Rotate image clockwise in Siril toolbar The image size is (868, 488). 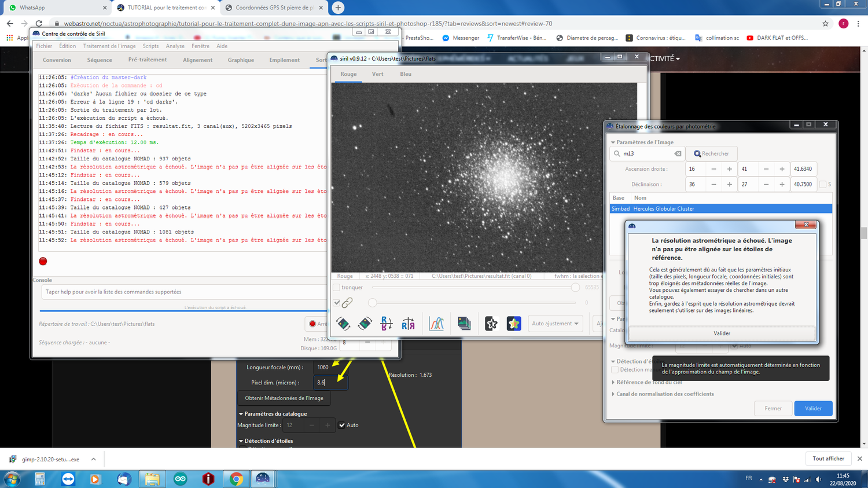click(365, 324)
